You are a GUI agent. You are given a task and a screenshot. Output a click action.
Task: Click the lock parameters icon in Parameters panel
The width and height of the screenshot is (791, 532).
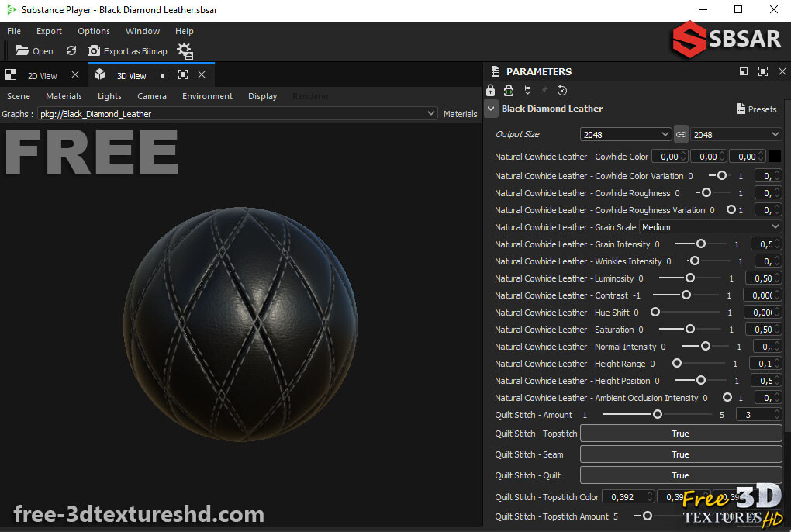coord(490,91)
